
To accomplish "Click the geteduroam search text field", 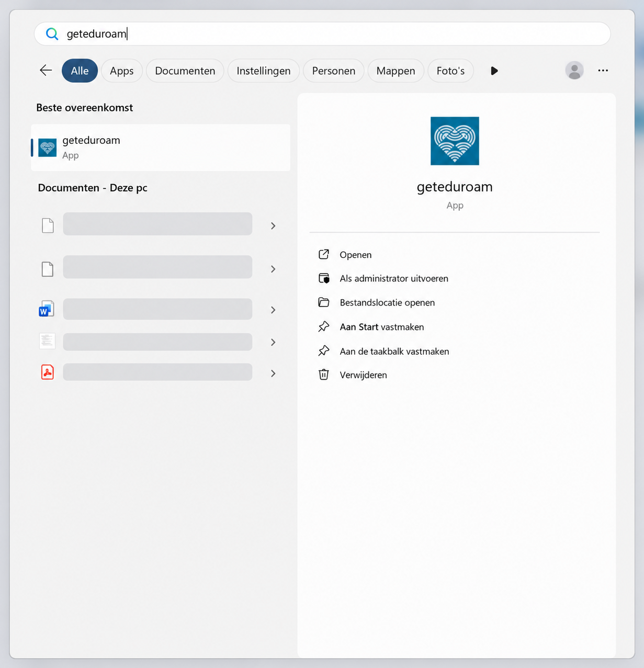I will click(x=322, y=34).
